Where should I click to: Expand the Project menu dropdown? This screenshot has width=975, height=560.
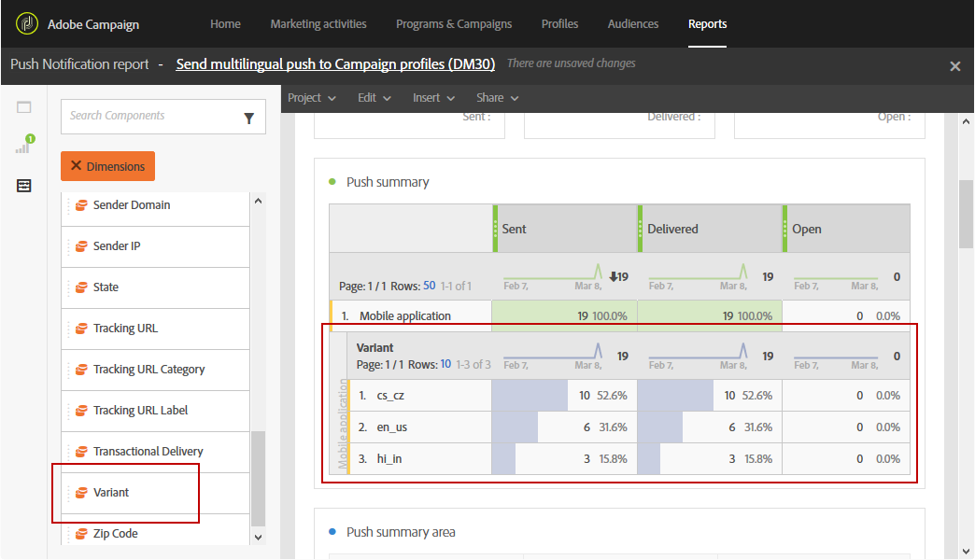pyautogui.click(x=312, y=98)
